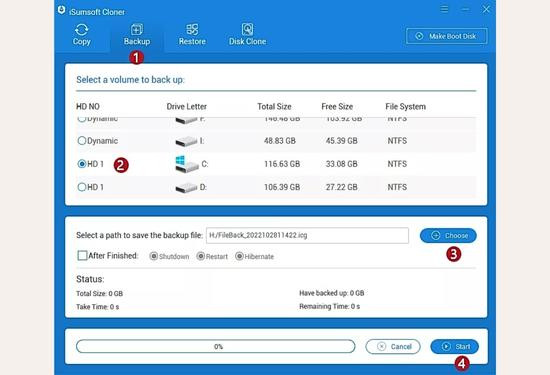
Task: Click the backup file path field
Action: [x=307, y=235]
